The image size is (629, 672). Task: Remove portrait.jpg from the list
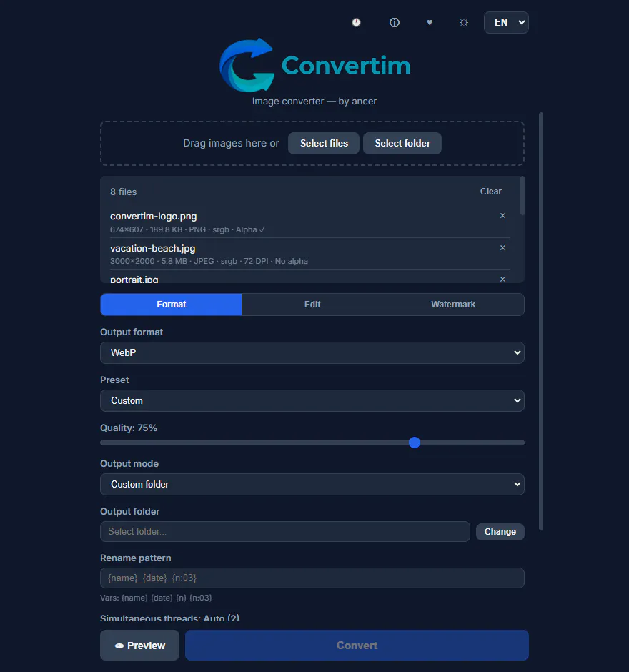tap(502, 279)
